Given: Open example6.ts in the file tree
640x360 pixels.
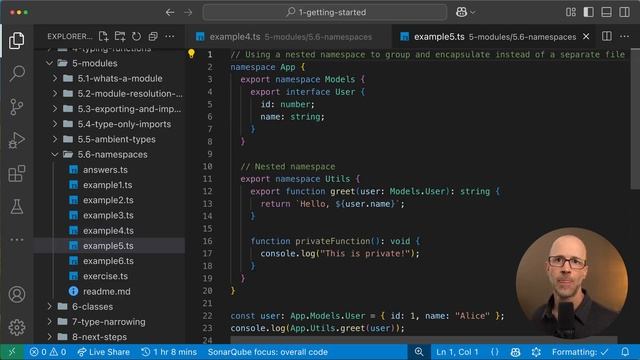Looking at the screenshot, I should pos(109,261).
